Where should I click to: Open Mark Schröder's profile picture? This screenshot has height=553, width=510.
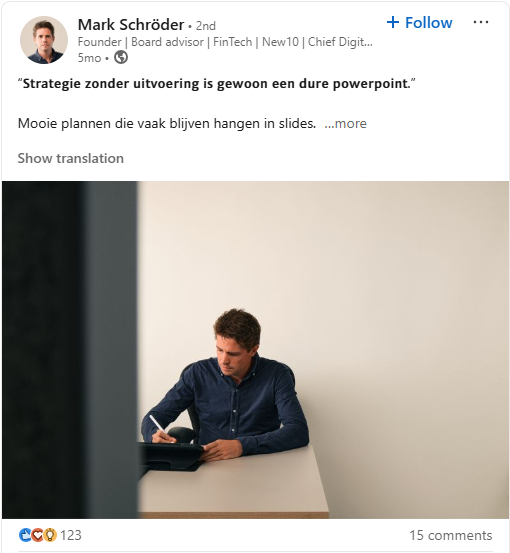pos(44,40)
